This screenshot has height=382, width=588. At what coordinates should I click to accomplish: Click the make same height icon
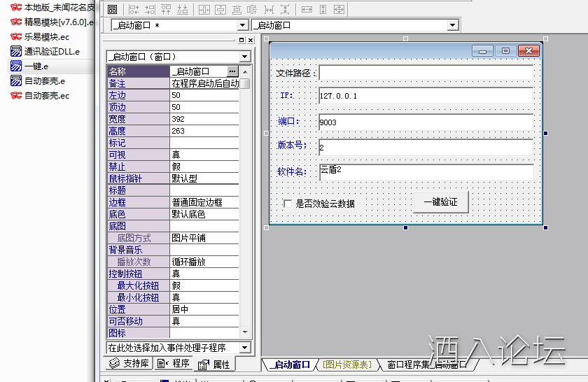click(323, 10)
